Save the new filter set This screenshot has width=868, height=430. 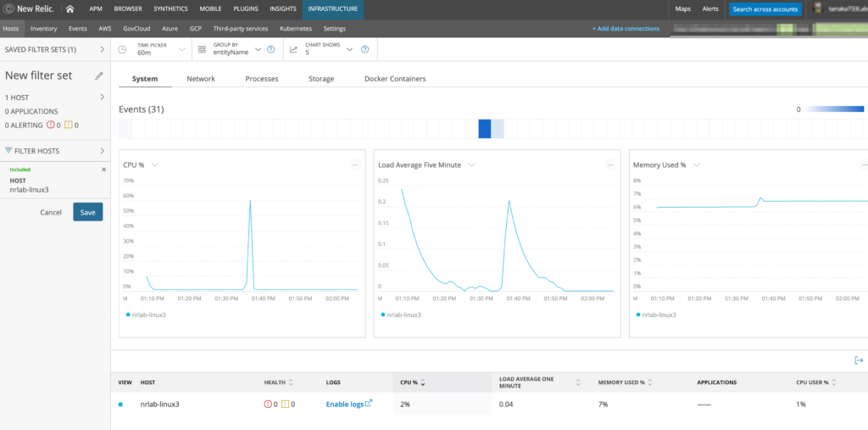click(88, 212)
